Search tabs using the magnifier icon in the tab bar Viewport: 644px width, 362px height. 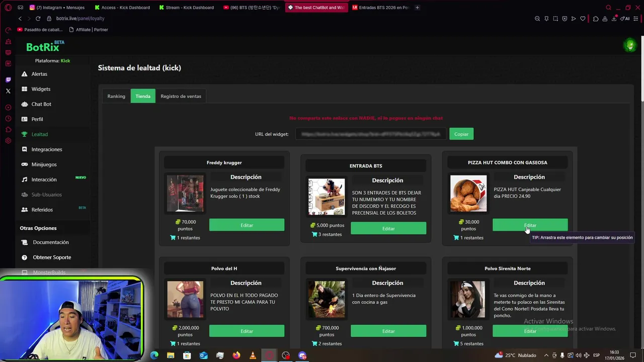(608, 8)
